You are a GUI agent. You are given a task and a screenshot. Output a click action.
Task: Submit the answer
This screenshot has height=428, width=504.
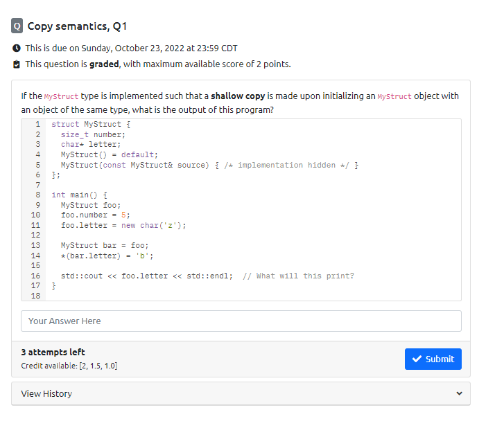point(433,359)
